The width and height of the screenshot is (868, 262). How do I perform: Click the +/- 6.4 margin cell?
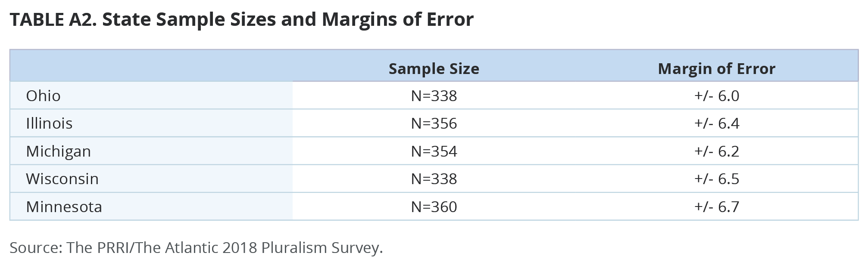pyautogui.click(x=716, y=123)
